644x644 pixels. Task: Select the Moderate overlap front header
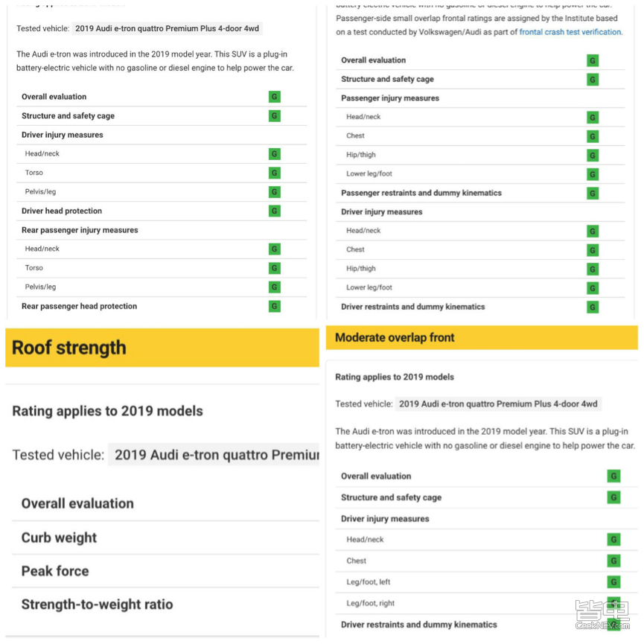482,337
